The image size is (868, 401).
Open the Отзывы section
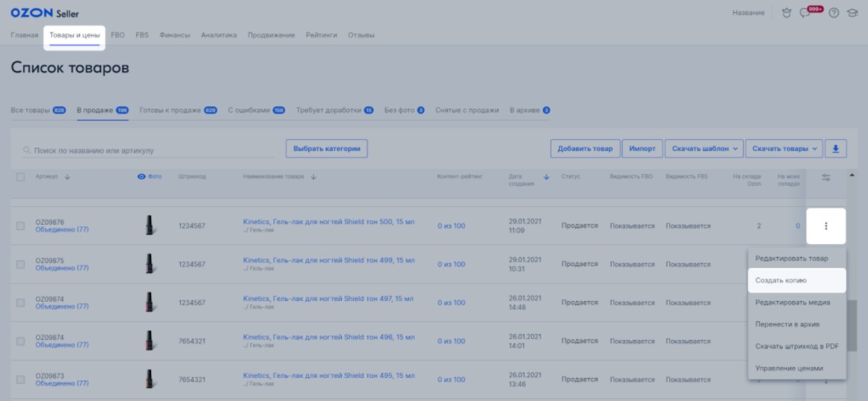point(361,35)
